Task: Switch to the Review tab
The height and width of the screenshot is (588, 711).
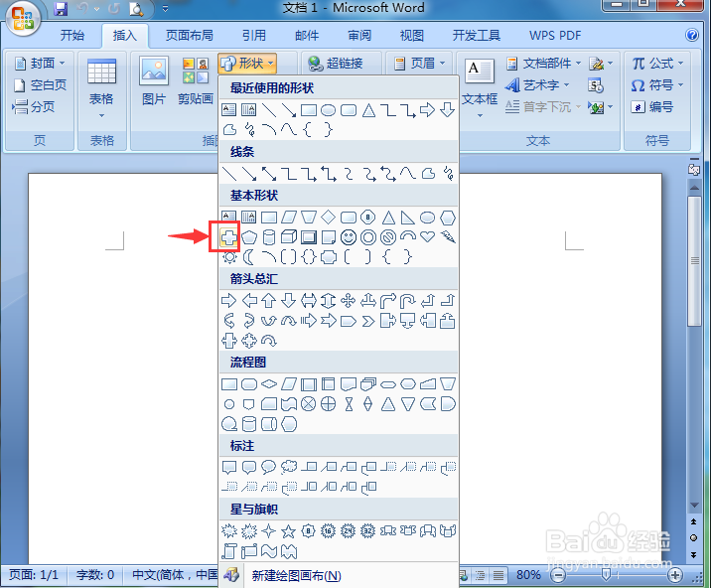Action: (x=359, y=35)
